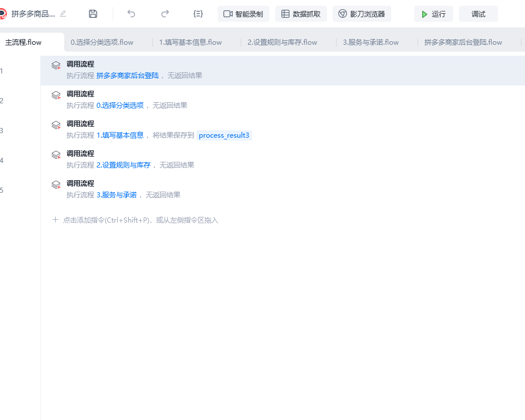This screenshot has width=525, height=420.
Task: Click the 影刀 app logo icon
Action: click(3, 14)
